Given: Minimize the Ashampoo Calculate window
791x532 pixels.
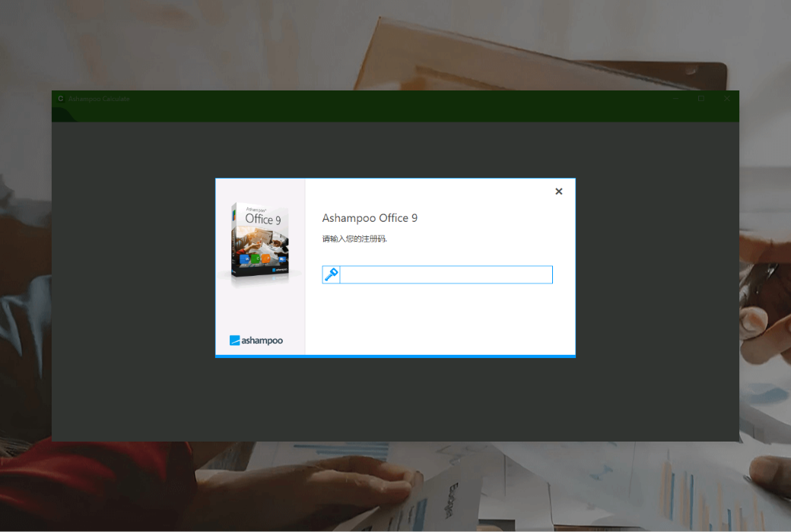Looking at the screenshot, I should [675, 98].
